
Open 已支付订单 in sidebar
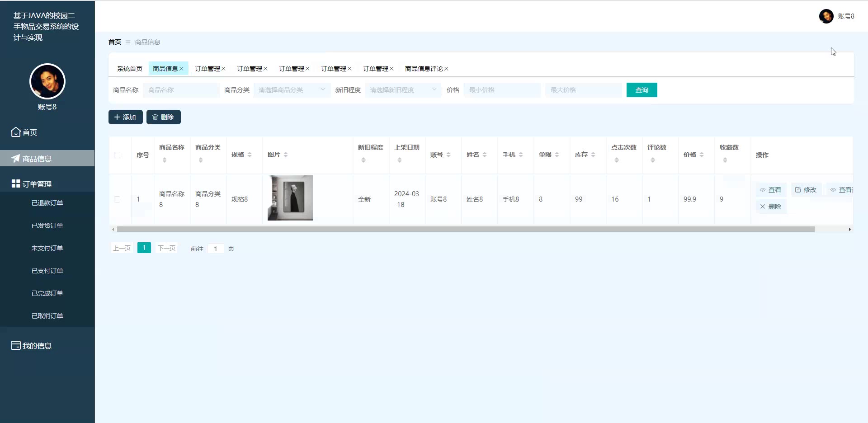(47, 271)
